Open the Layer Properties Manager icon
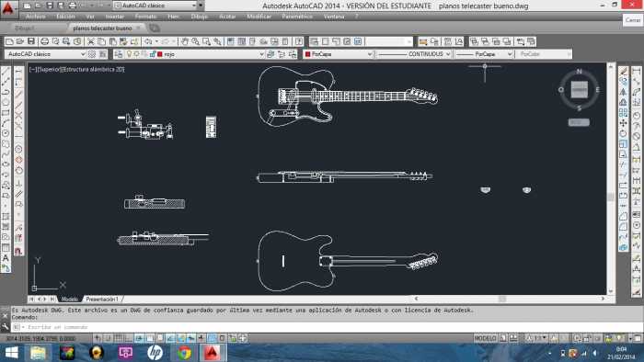Screen dimensions: 644x362 119,54
